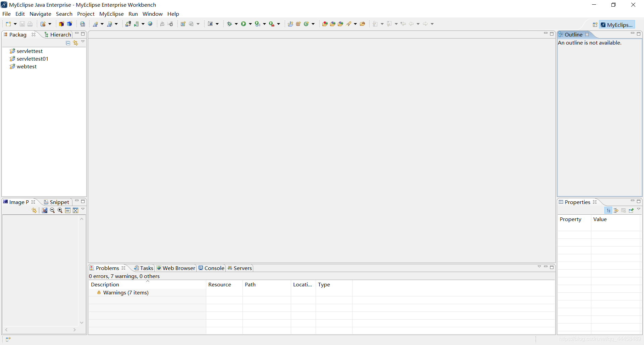Open the Search flashlight dropdown arrow
644x345 pixels.
355,24
